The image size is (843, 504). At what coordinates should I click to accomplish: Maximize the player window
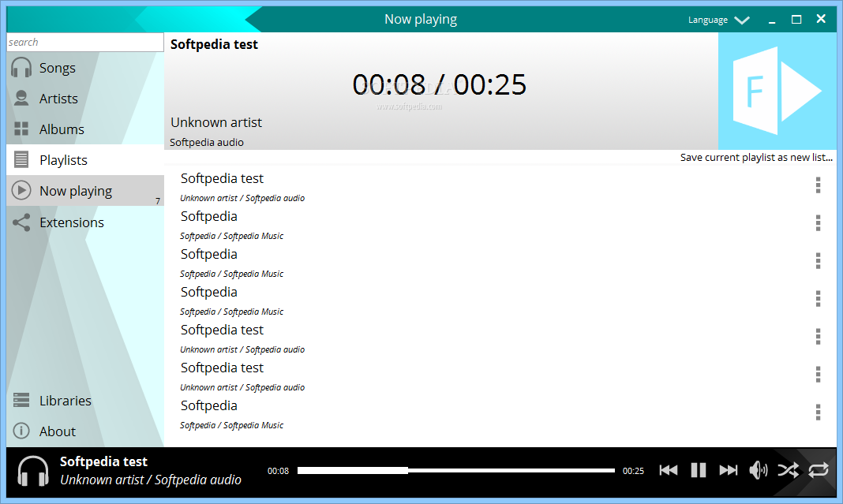click(796, 20)
